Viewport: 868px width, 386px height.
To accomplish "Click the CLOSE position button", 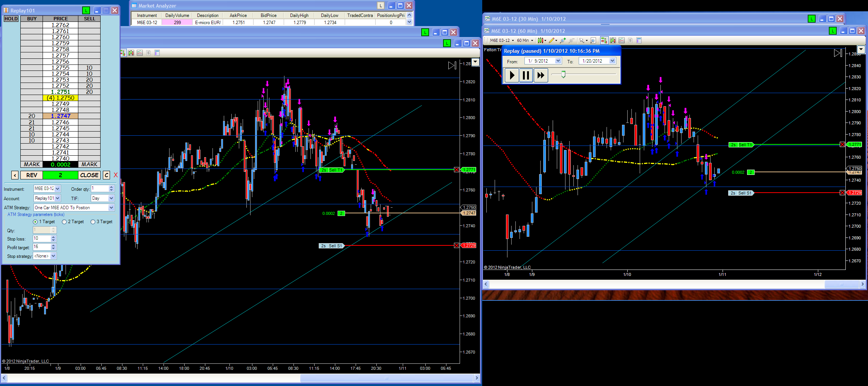I will click(89, 175).
